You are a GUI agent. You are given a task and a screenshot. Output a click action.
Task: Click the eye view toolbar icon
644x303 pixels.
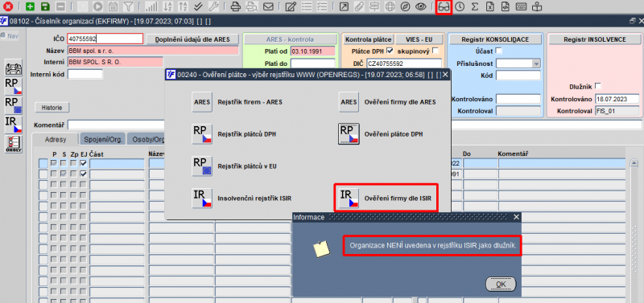420,6
